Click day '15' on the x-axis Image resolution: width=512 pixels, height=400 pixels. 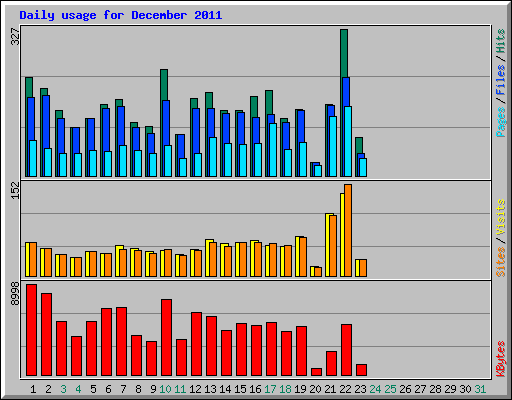[x=240, y=389]
